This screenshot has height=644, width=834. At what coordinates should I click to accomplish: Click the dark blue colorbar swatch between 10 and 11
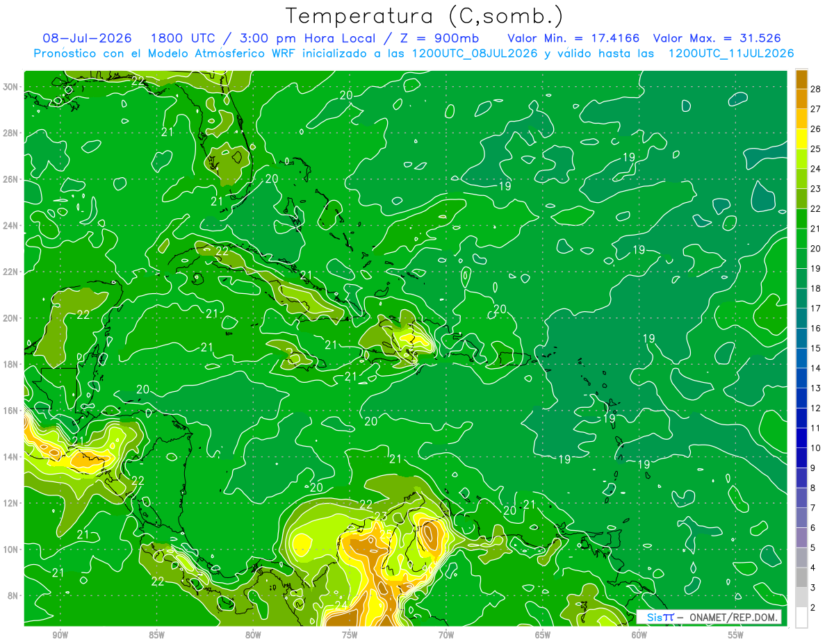point(802,438)
